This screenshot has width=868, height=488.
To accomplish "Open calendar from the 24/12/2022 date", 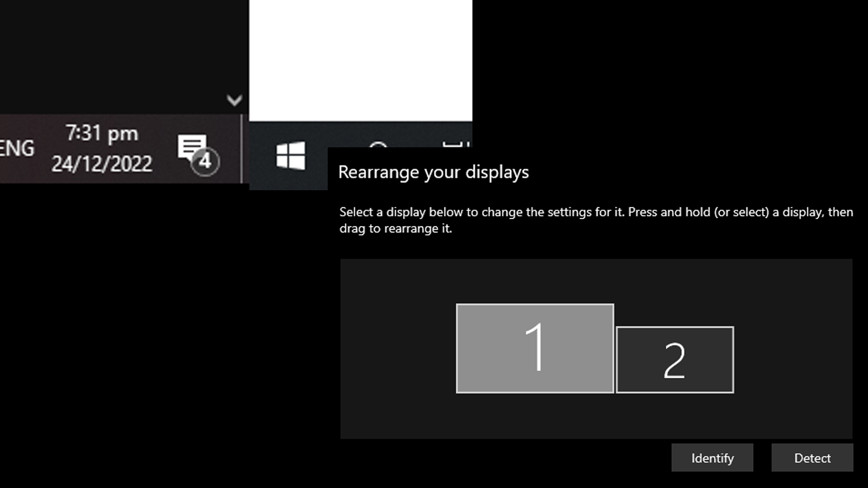I will pos(102,164).
